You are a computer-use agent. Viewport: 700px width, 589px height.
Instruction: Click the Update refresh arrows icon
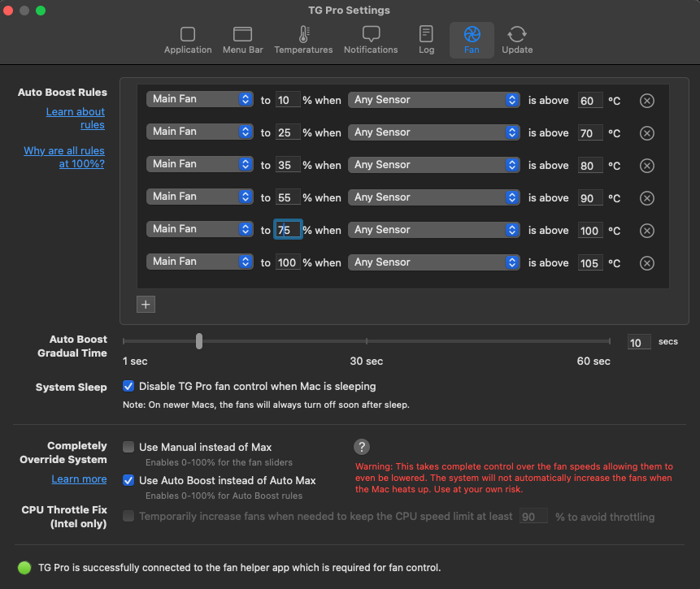click(517, 35)
